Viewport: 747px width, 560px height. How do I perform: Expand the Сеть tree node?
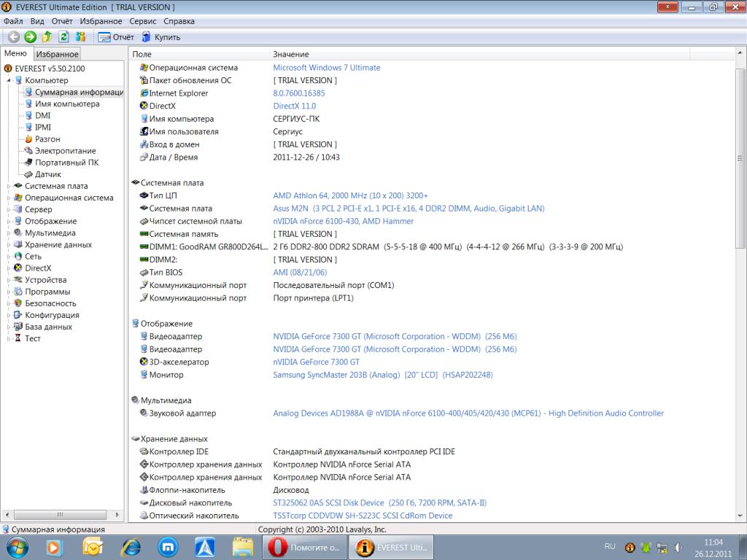(9, 257)
